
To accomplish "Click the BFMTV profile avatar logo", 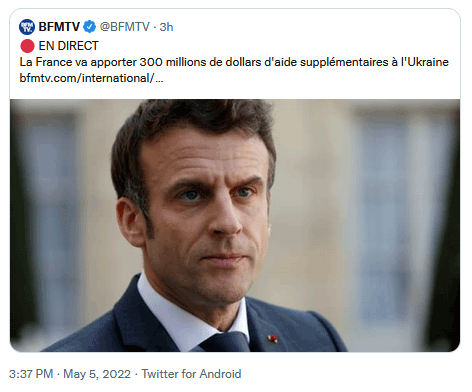I will click(x=27, y=27).
